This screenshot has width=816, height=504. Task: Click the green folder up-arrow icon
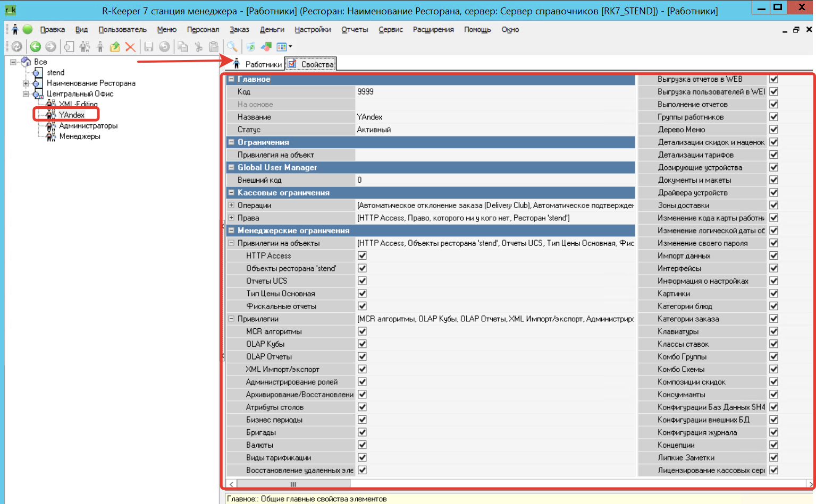click(x=115, y=47)
